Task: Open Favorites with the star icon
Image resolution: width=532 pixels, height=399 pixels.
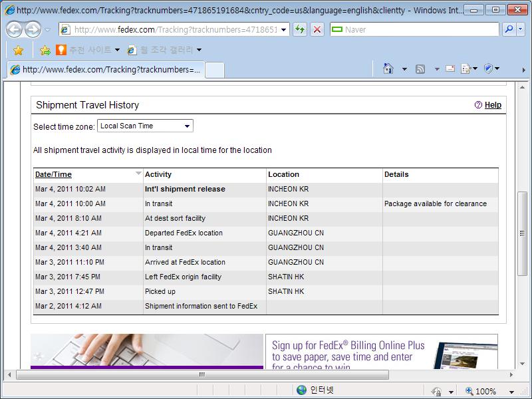Action: pyautogui.click(x=19, y=51)
